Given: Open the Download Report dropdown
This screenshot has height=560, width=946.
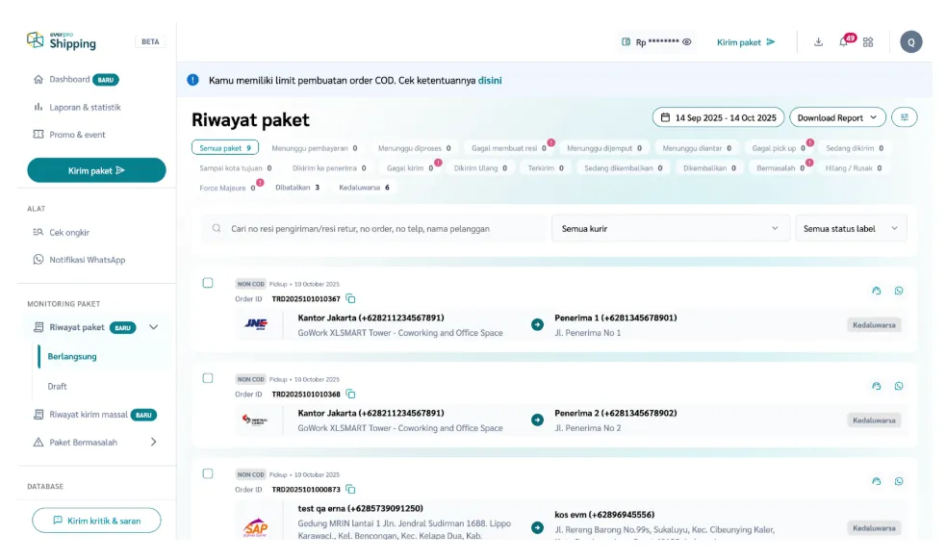Looking at the screenshot, I should click(x=836, y=117).
